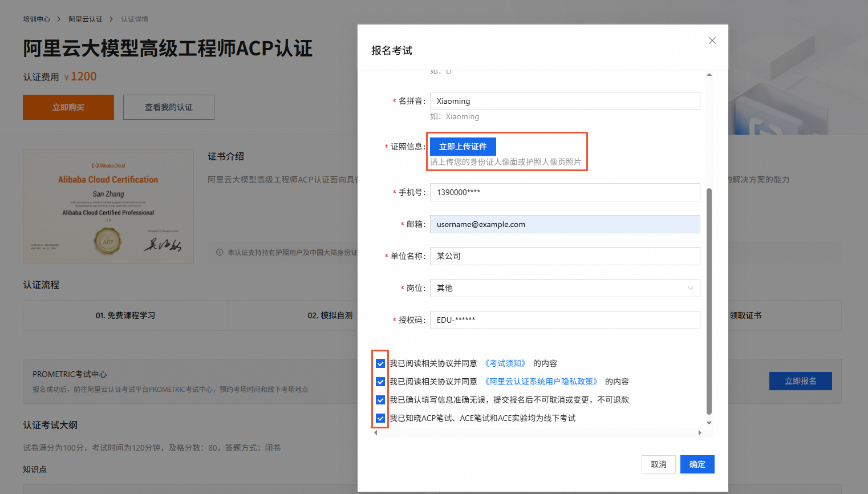Click the dialog's vertical scrollbar thumb
Viewport: 868px width, 494px height.
[x=709, y=301]
